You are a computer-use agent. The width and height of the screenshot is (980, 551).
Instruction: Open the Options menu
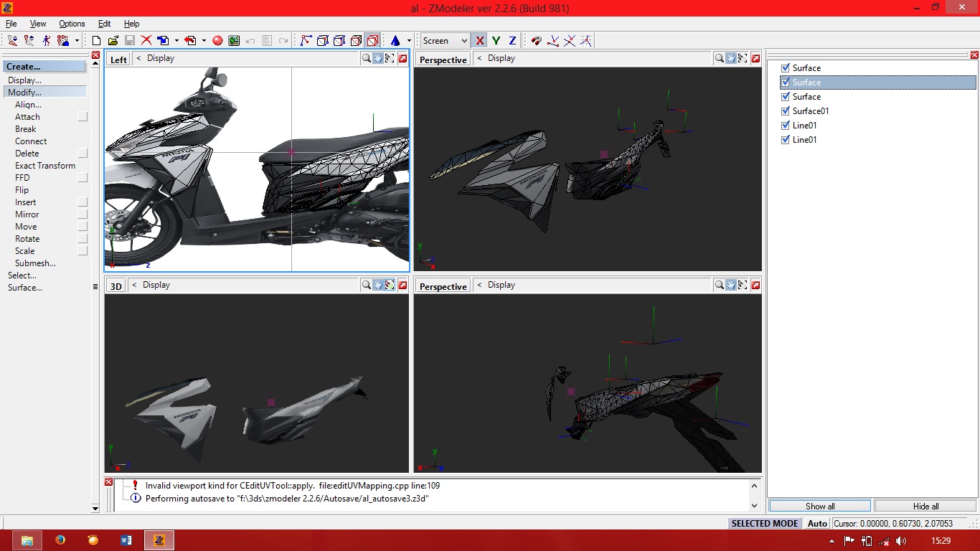coord(71,24)
